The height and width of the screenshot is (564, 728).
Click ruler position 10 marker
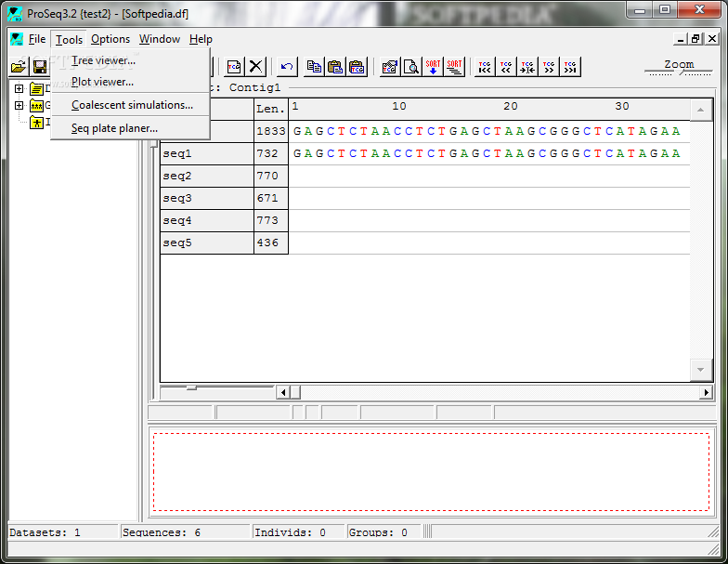[x=399, y=106]
